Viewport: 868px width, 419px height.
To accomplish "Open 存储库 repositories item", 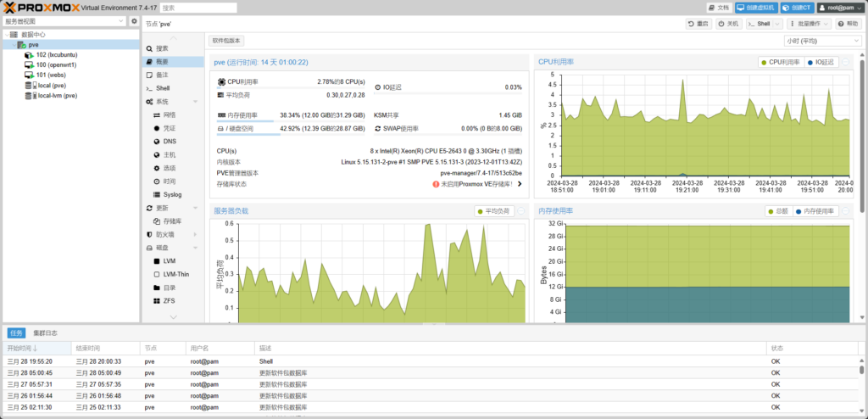I will (x=173, y=221).
